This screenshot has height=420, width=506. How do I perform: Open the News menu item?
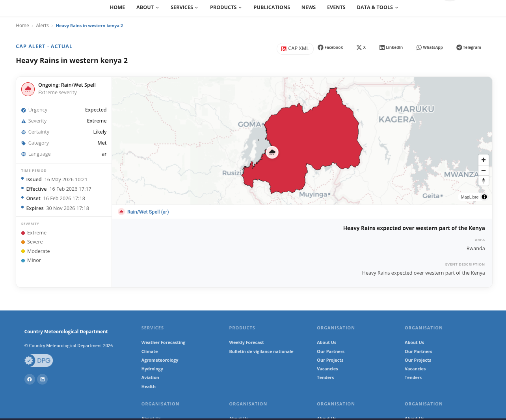309,7
